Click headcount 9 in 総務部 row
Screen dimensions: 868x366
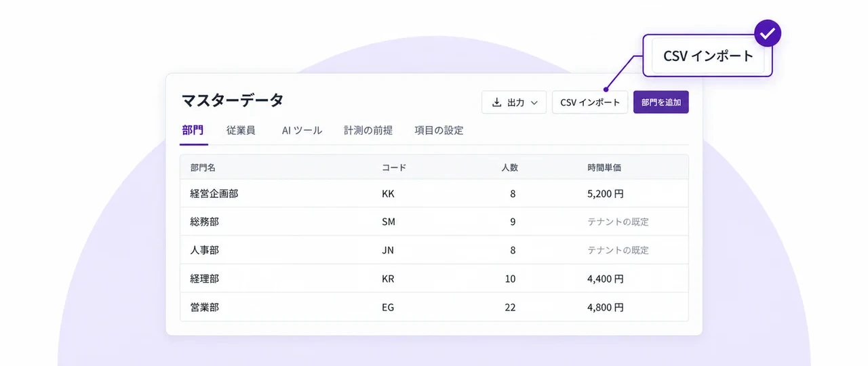tap(513, 222)
